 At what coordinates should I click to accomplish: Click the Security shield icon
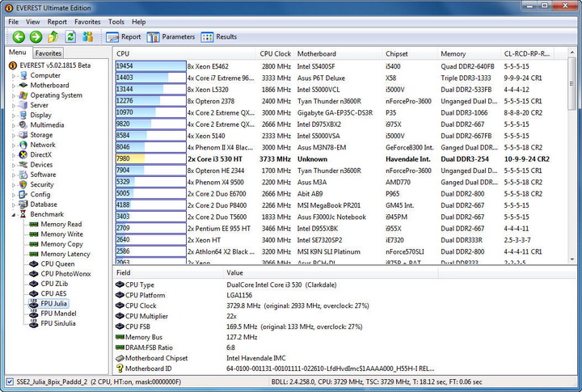23,184
